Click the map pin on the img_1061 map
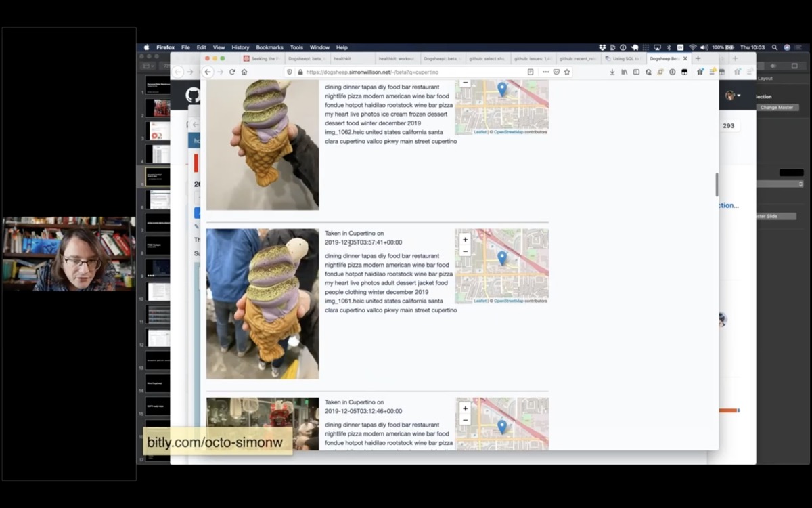 501,258
